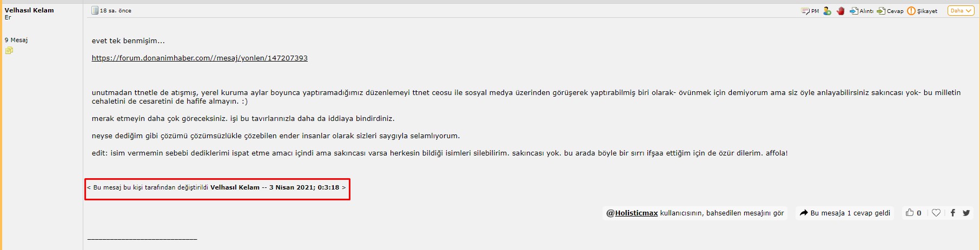This screenshot has width=980, height=250.
Task: Share the post on Twitter
Action: 966,213
